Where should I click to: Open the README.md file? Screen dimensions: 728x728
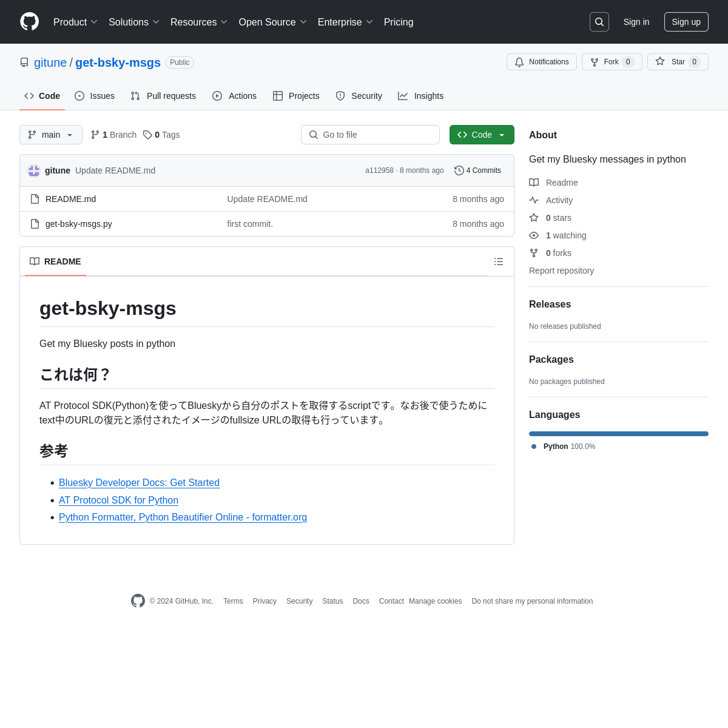click(70, 199)
